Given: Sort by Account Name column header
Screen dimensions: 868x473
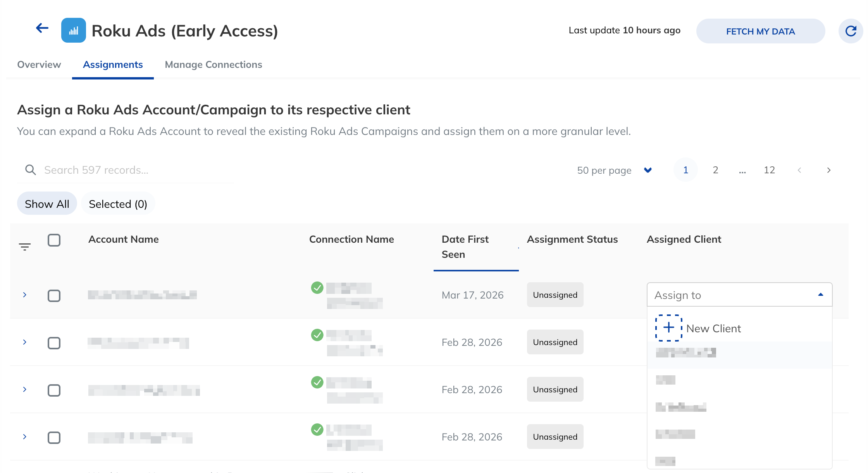Looking at the screenshot, I should tap(124, 239).
